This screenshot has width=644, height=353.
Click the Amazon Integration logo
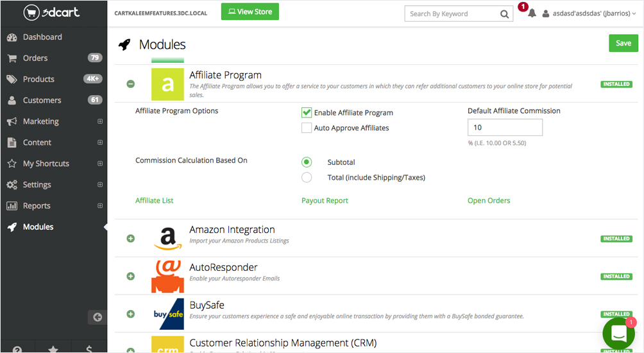(x=167, y=239)
